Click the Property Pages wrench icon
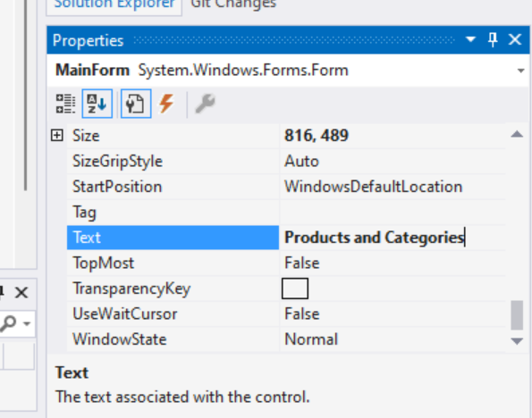The image size is (532, 418). 205,104
